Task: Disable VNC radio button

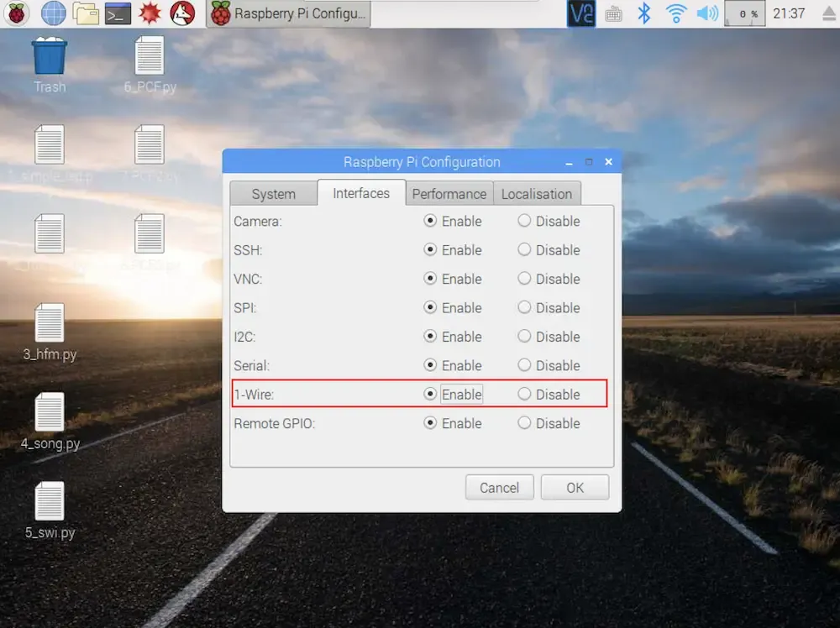Action: (x=524, y=279)
